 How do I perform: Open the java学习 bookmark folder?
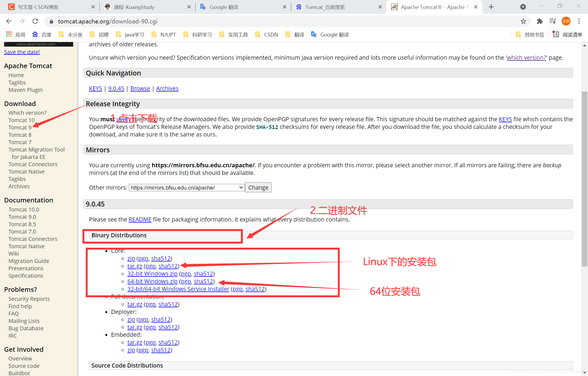[x=130, y=35]
